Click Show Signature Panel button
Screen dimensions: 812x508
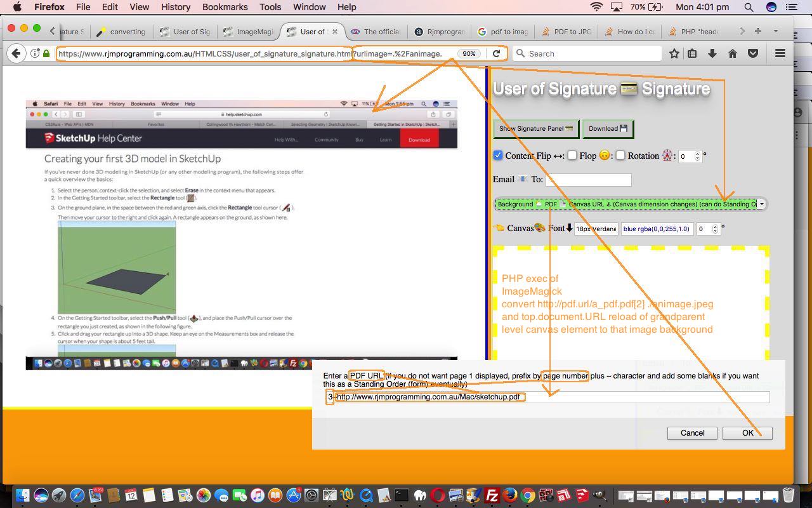click(x=536, y=128)
